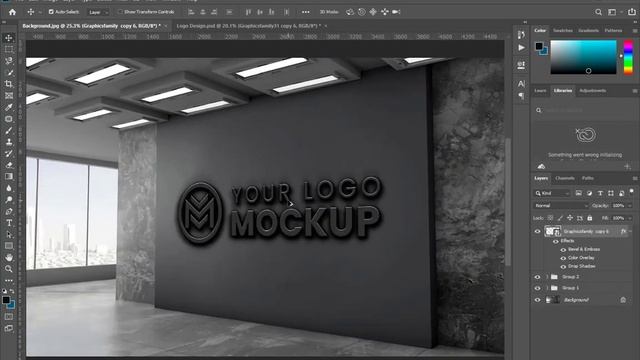Switch to the Swatches tab
Image resolution: width=640 pixels, height=360 pixels.
[562, 31]
